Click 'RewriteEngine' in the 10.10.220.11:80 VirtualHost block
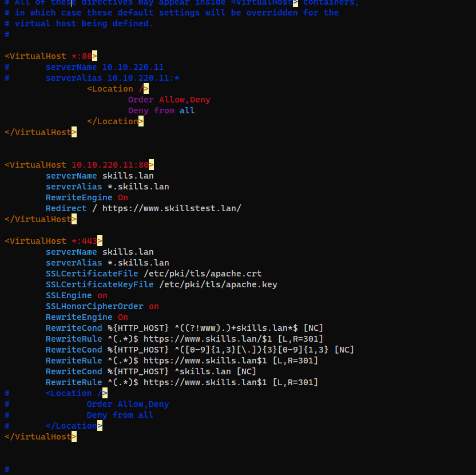Viewport: 476px width, 475px height. (x=79, y=197)
